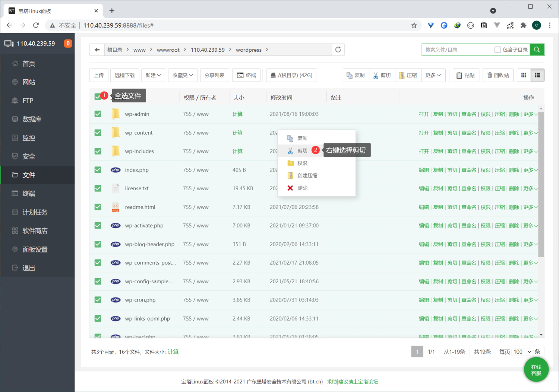Choose 复制 in the context menu

316,138
